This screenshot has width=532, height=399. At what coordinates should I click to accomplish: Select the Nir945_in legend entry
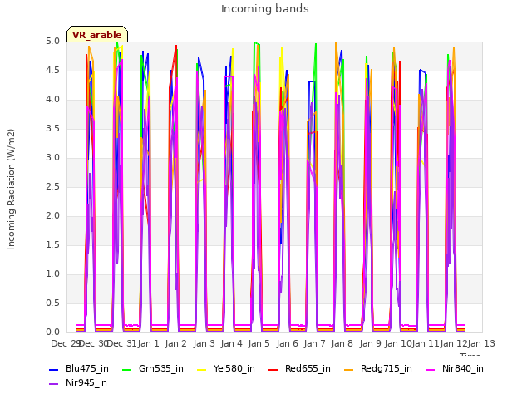pyautogui.click(x=78, y=382)
